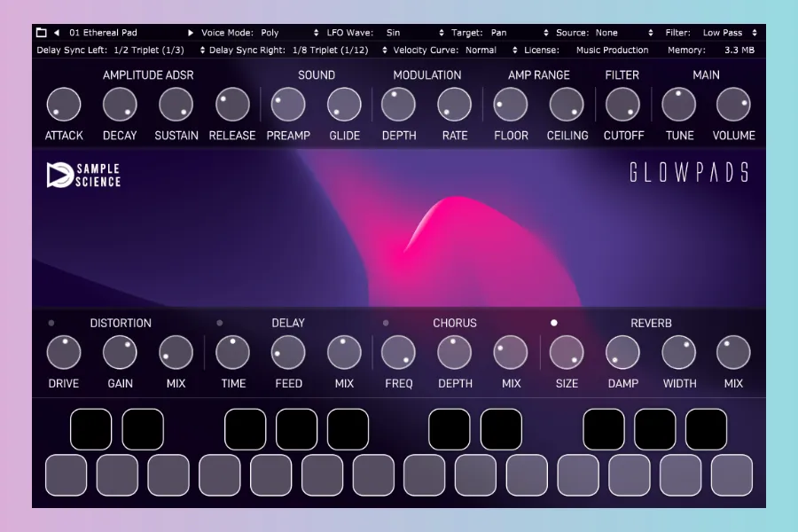Viewport: 798px width, 532px height.
Task: Play the last grey keyboard pad
Action: 731,475
